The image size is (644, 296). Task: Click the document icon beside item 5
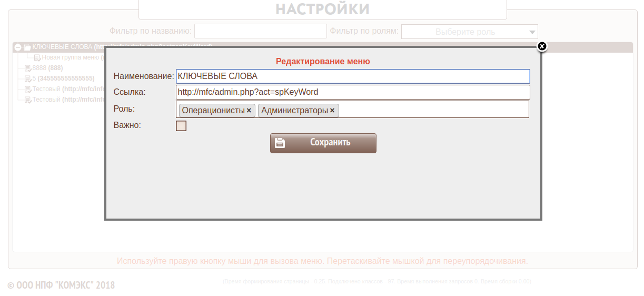(28, 79)
